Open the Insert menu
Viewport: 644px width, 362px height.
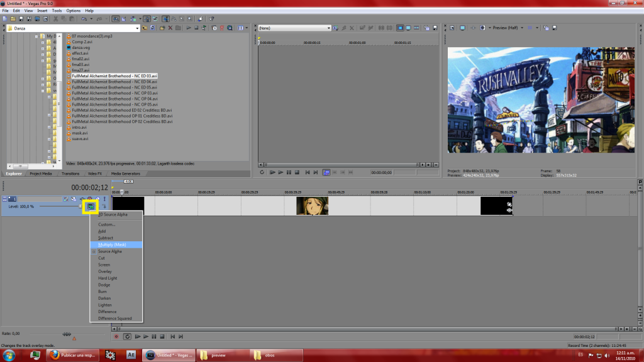click(42, 11)
